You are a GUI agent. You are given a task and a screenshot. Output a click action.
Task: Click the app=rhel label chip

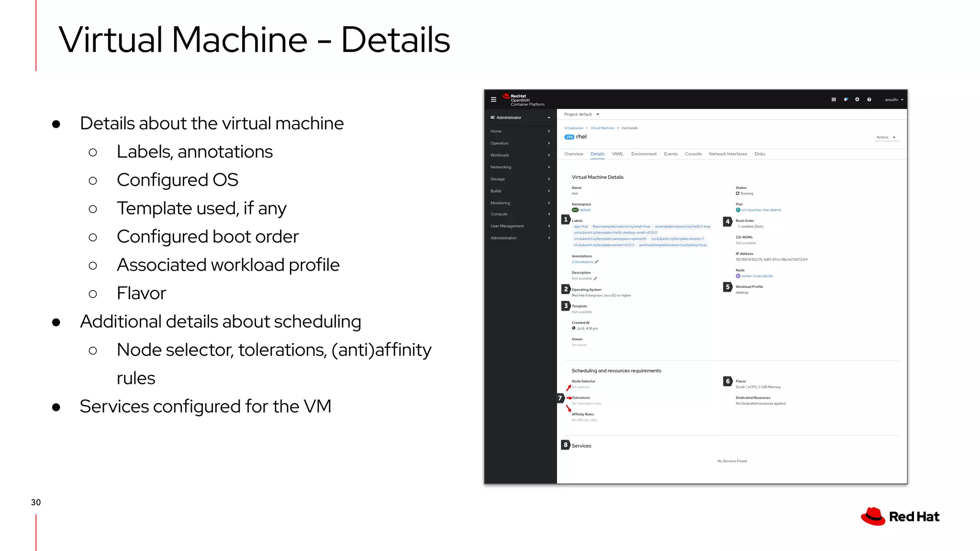pyautogui.click(x=580, y=226)
